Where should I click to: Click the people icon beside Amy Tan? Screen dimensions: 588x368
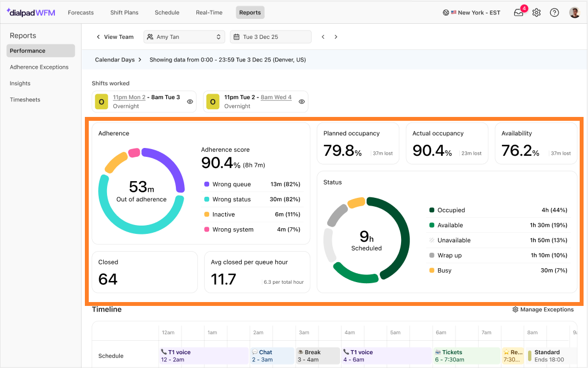click(x=150, y=37)
